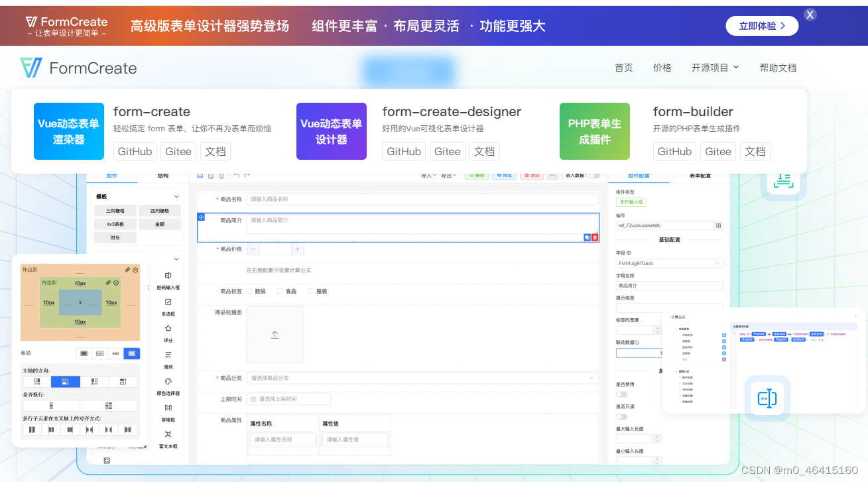
Task: Pick the 穿梭框 component icon
Action: (x=168, y=408)
